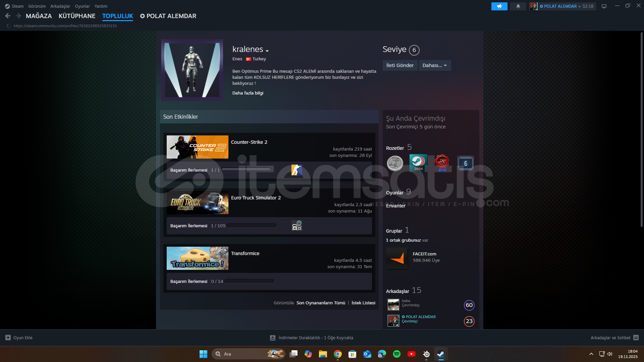
Task: Click the Euro Truck achievement progress bar
Action: pyautogui.click(x=252, y=226)
